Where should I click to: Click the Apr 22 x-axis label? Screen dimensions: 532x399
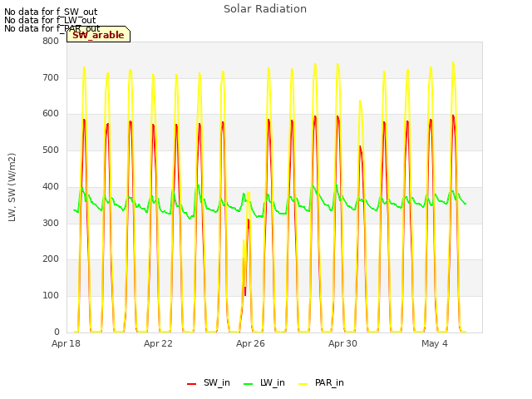158,343
